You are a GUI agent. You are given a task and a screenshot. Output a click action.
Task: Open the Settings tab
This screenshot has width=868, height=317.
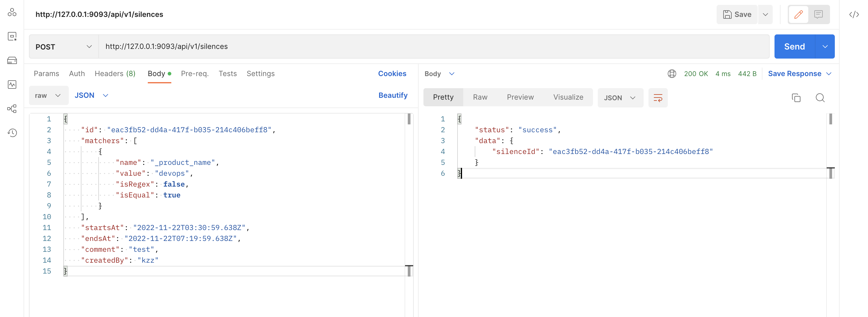click(x=261, y=74)
